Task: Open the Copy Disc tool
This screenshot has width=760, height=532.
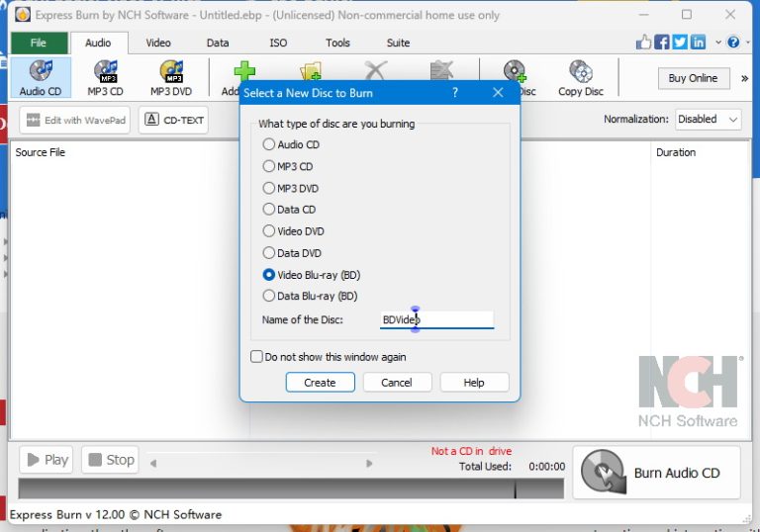Action: (580, 78)
